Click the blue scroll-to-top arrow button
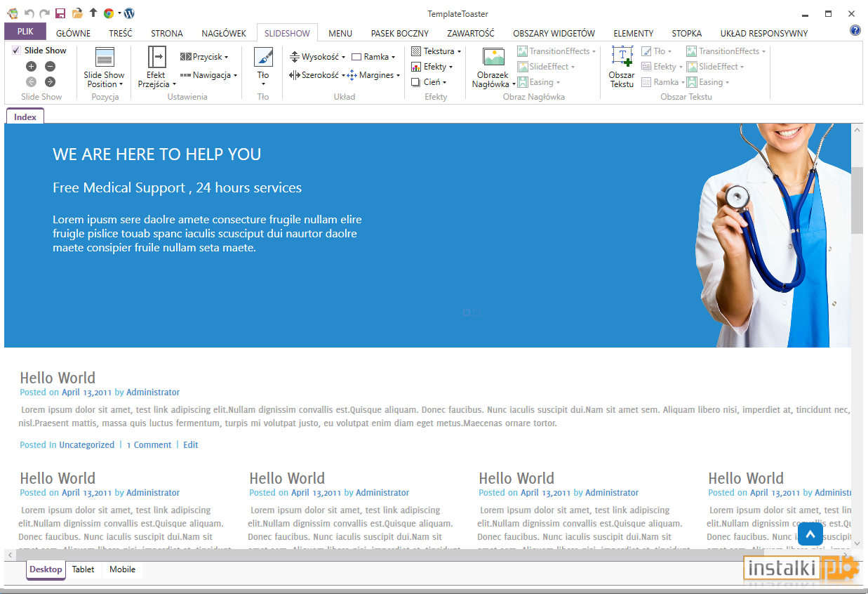The image size is (868, 594). pos(810,534)
